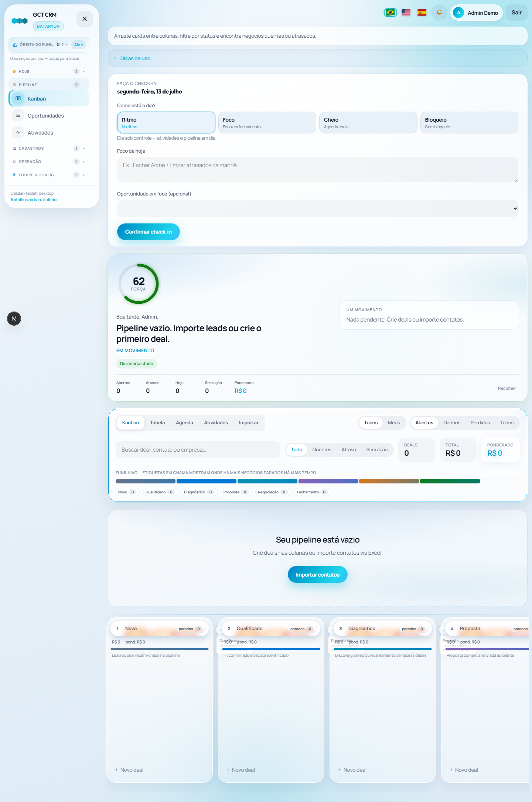Select the United States flag language icon
532x802 pixels.
coord(406,13)
